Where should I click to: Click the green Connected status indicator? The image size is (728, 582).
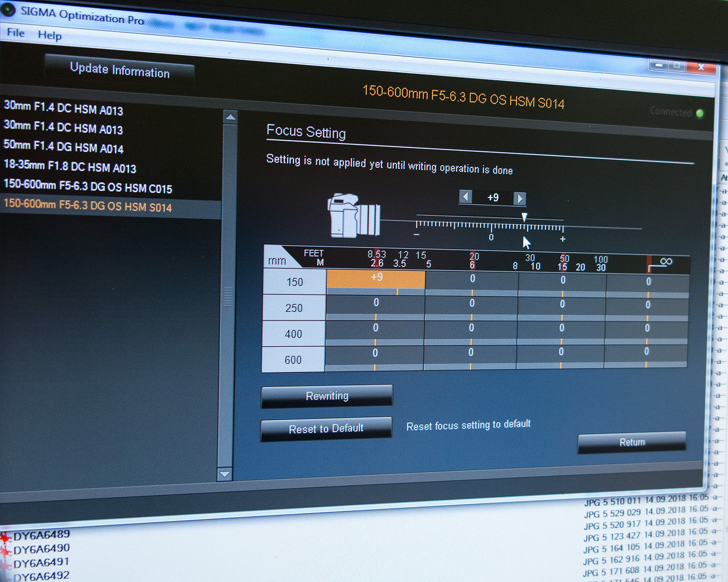pos(700,113)
